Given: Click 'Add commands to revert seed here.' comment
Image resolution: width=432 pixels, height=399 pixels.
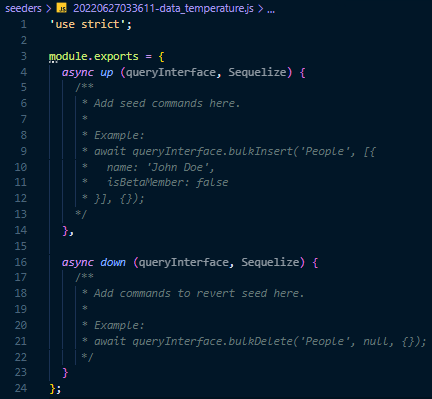Looking at the screenshot, I should coord(199,293).
